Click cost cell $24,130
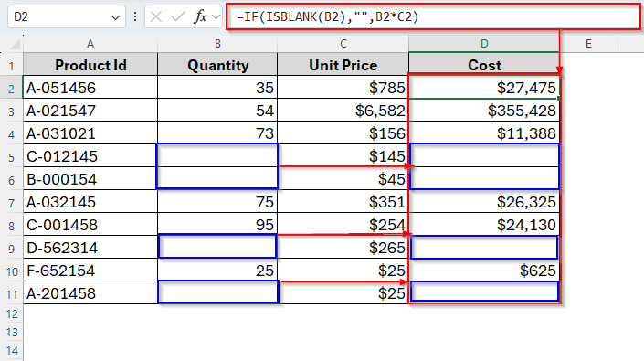Image resolution: width=644 pixels, height=361 pixels. (484, 225)
